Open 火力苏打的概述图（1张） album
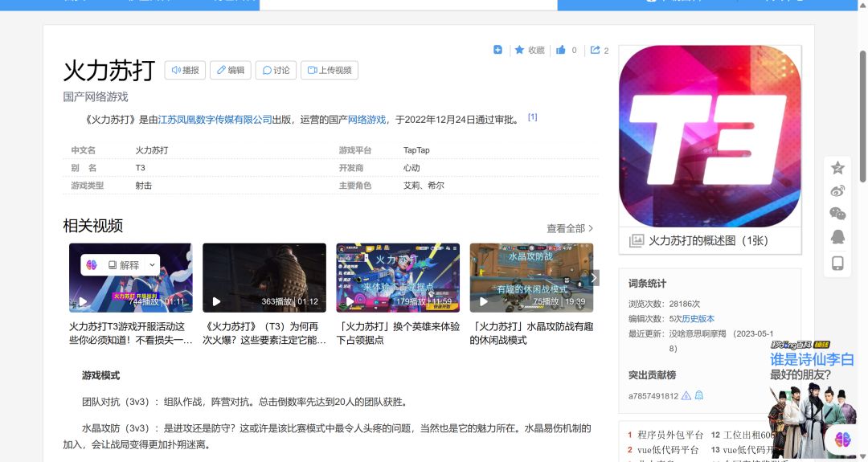 point(708,241)
